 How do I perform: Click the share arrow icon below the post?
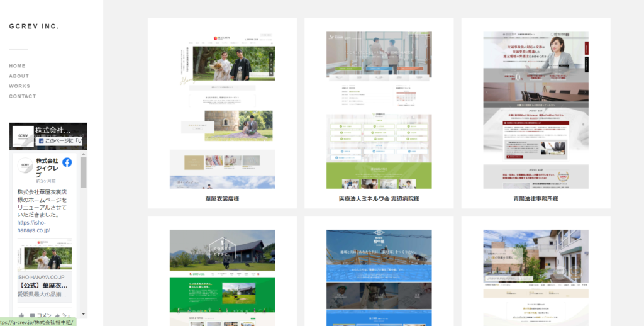click(57, 315)
